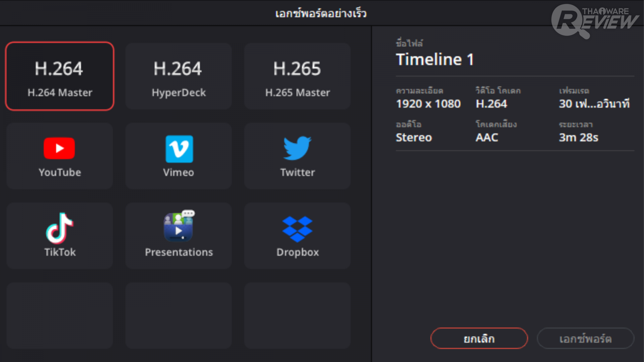Choose the Dropbox export icon
Image resolution: width=644 pixels, height=362 pixels.
coord(297,228)
